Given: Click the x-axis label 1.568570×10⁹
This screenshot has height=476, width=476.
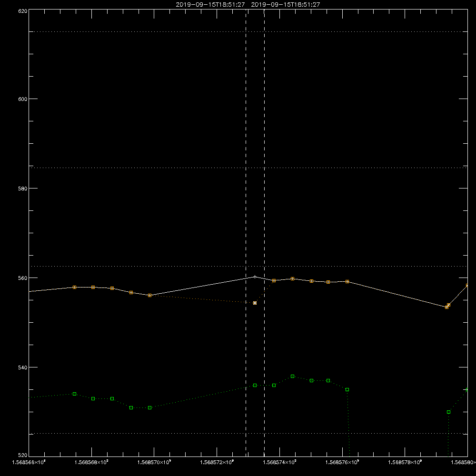Looking at the screenshot, I should (154, 462).
